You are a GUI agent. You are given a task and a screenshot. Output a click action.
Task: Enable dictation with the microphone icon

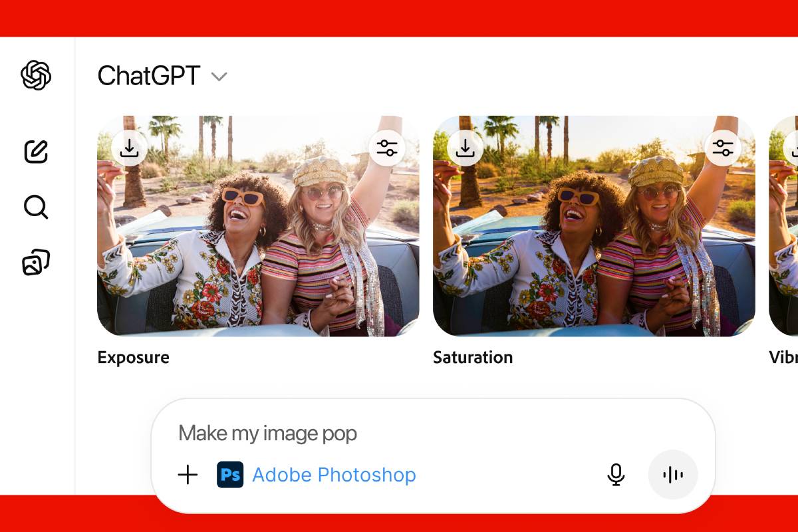(x=616, y=475)
